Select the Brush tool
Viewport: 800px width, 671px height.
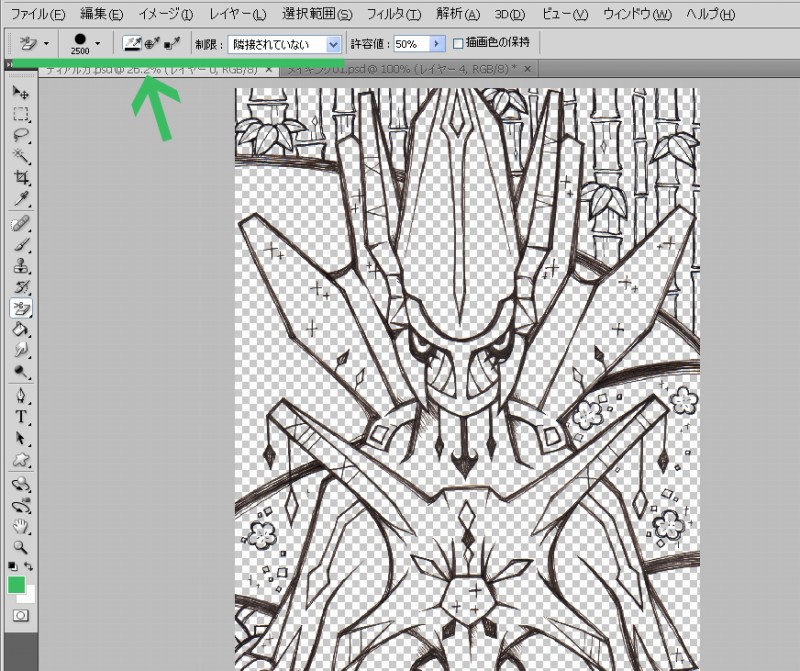coord(20,245)
